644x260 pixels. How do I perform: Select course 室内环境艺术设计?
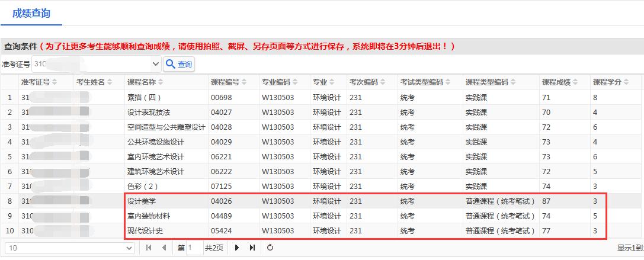(x=156, y=157)
